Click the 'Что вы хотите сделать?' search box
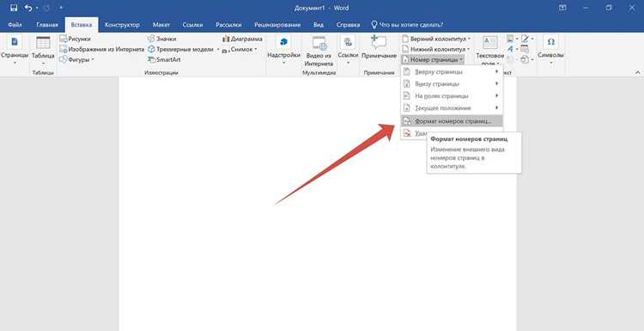 point(407,25)
